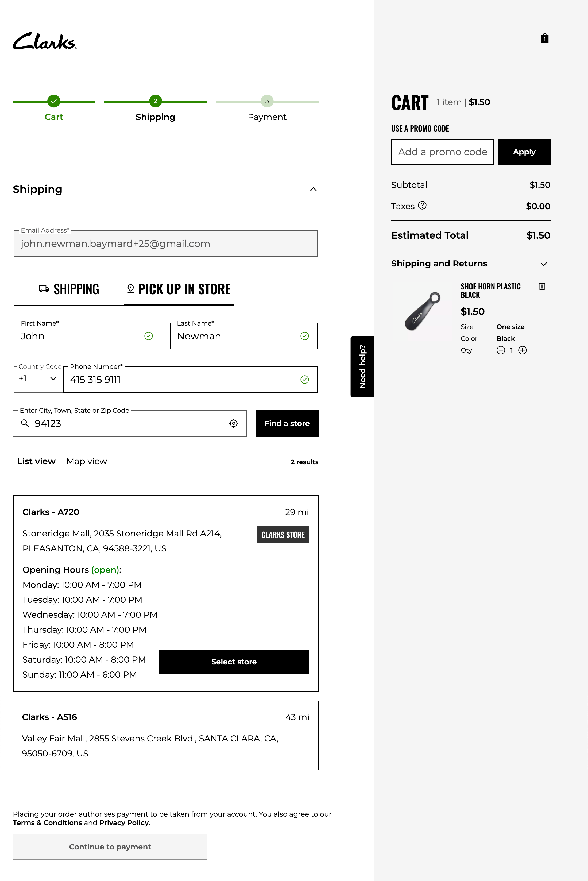Screen dimensions: 588x881
Task: Delete shoe horn with trash icon
Action: (542, 287)
